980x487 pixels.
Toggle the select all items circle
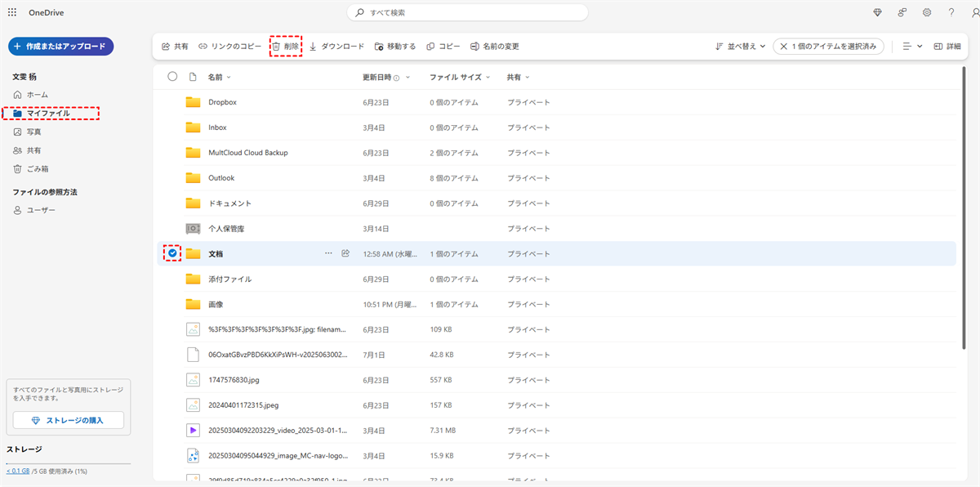click(172, 77)
